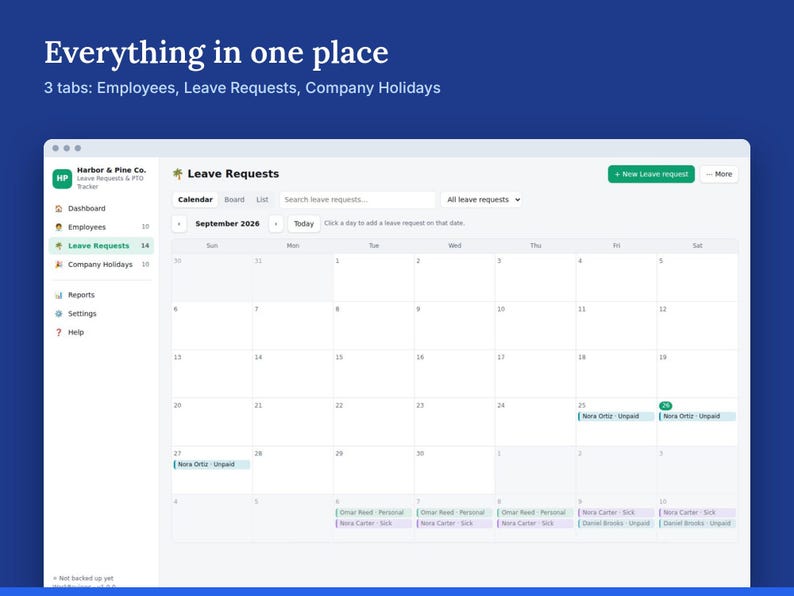Open Nora Ortiz Unpaid event on the 25th

[x=616, y=416]
